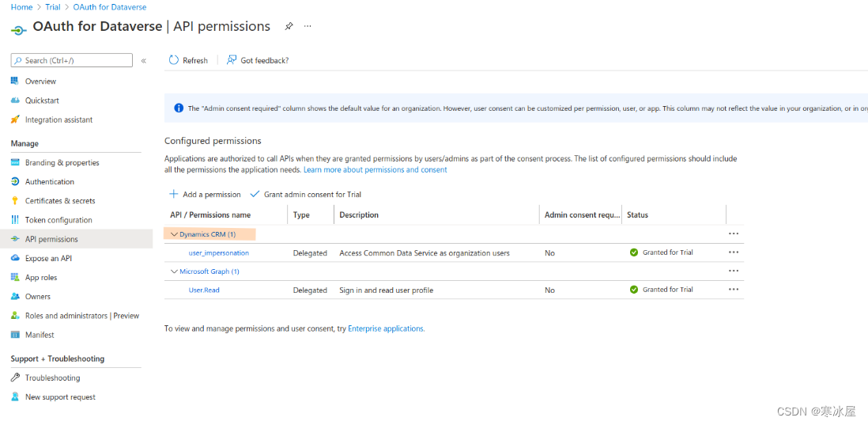Open the User.Read permission link
The height and width of the screenshot is (425, 868).
pyautogui.click(x=204, y=290)
